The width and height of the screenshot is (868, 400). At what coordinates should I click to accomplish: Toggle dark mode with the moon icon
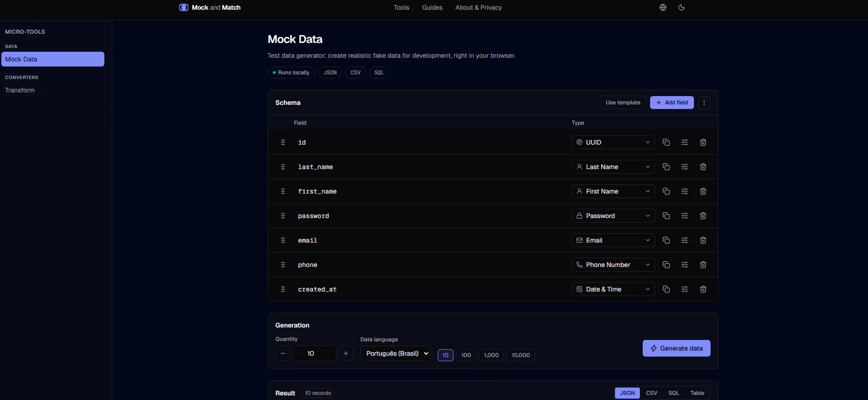tap(681, 7)
